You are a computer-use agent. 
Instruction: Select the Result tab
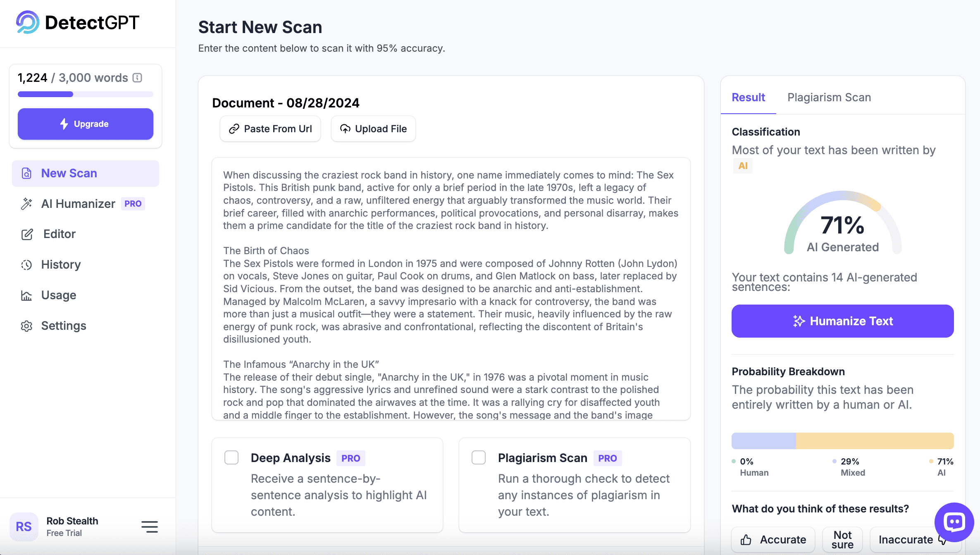tap(748, 98)
